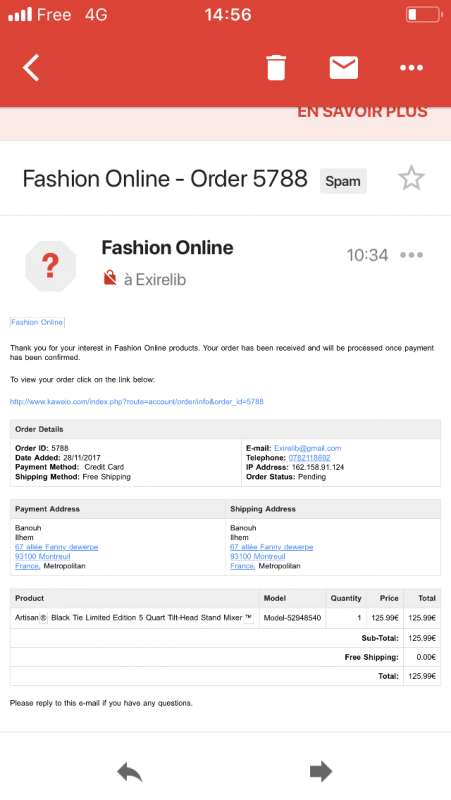
Task: Star this Fashion Online email
Action: pos(411,179)
